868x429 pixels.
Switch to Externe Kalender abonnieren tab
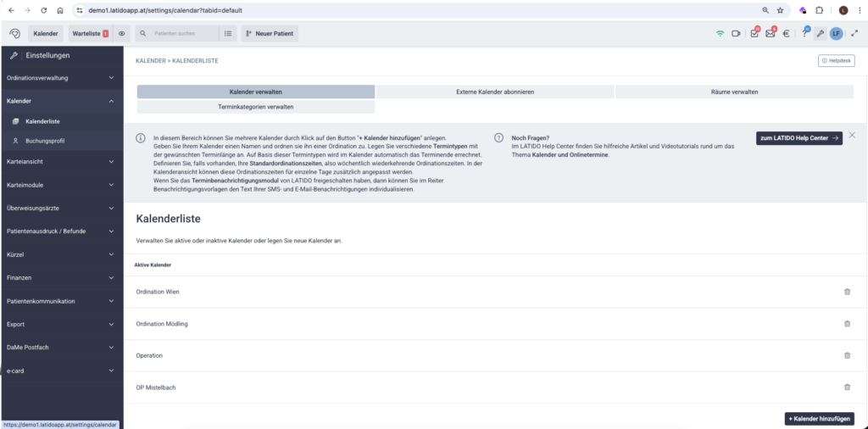495,92
